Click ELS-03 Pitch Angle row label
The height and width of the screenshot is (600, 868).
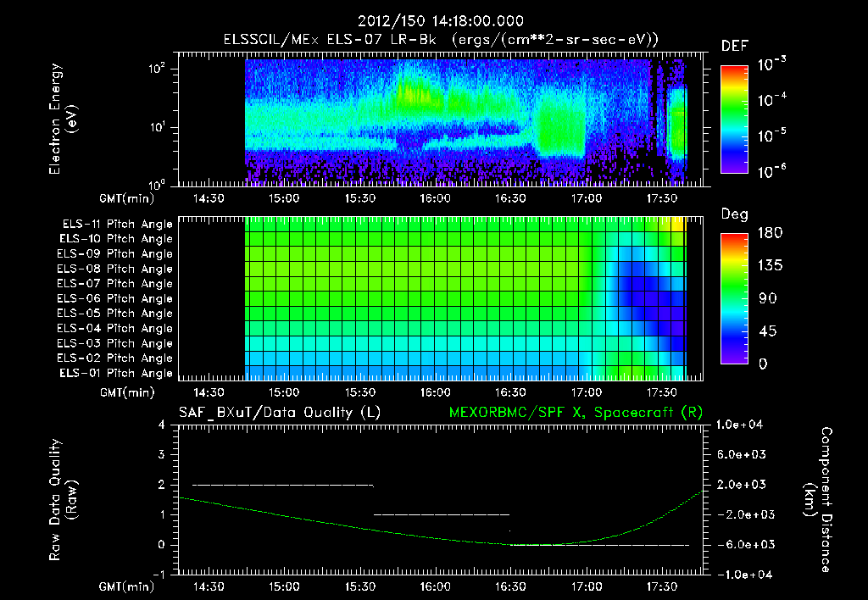(114, 344)
